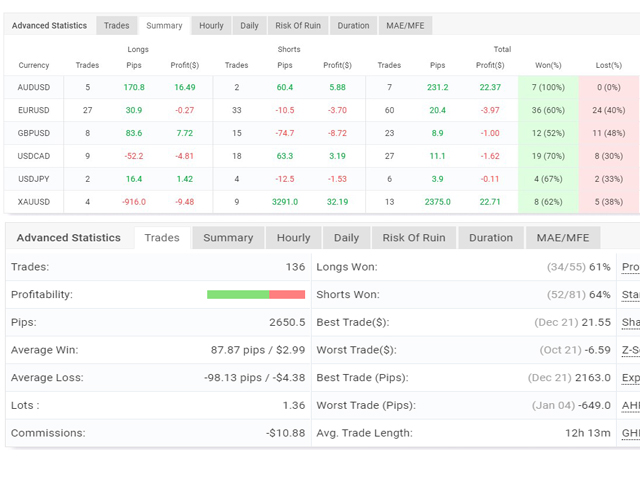Switch to Summary tab above the Trades statistics
Screen dimensions: 640x480
pyautogui.click(x=228, y=238)
